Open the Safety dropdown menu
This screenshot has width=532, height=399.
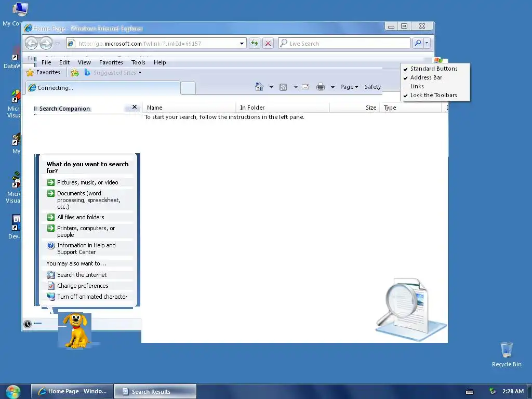pos(373,87)
